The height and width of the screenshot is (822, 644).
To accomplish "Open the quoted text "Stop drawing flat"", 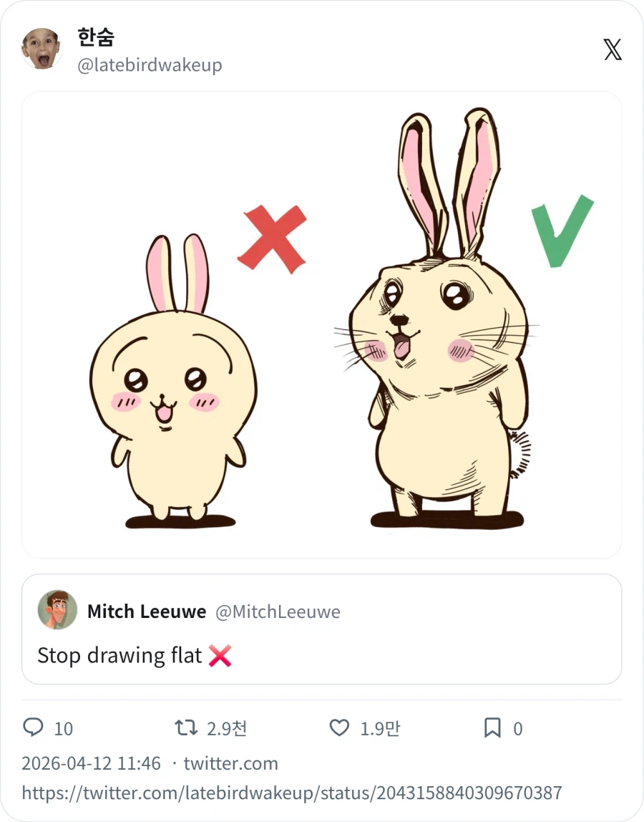I will click(119, 655).
